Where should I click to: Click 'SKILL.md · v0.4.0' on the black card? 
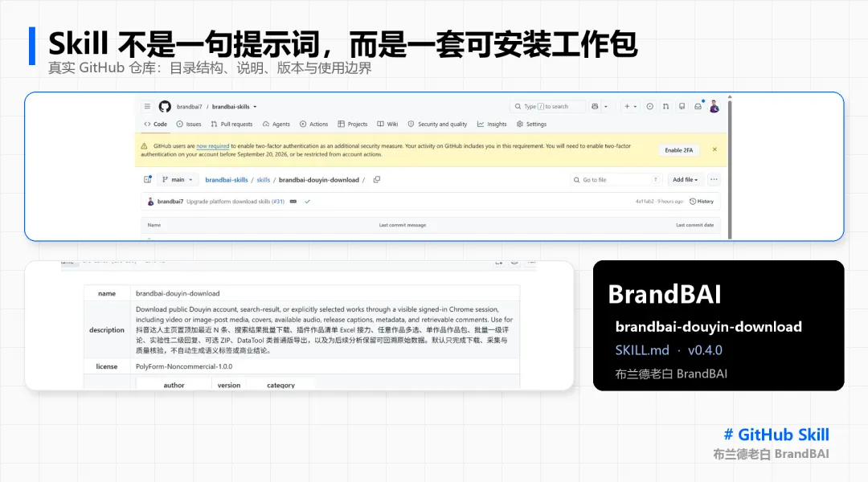(x=669, y=350)
